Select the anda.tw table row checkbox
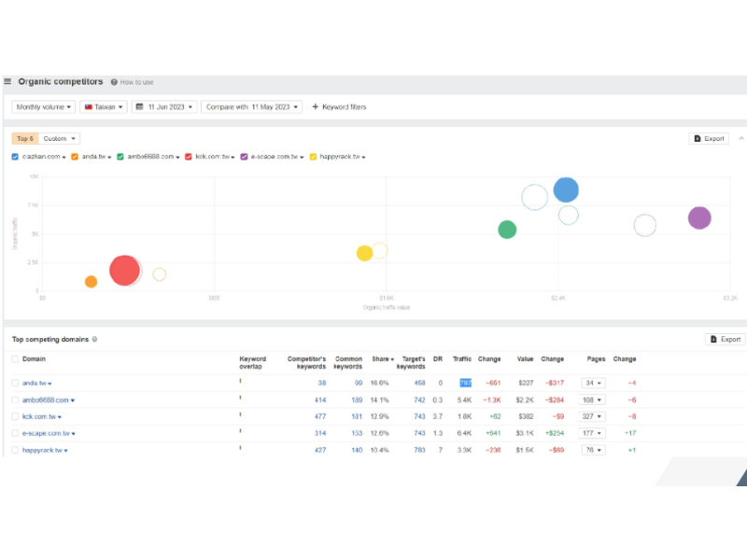Image resolution: width=747 pixels, height=560 pixels. 16,383
